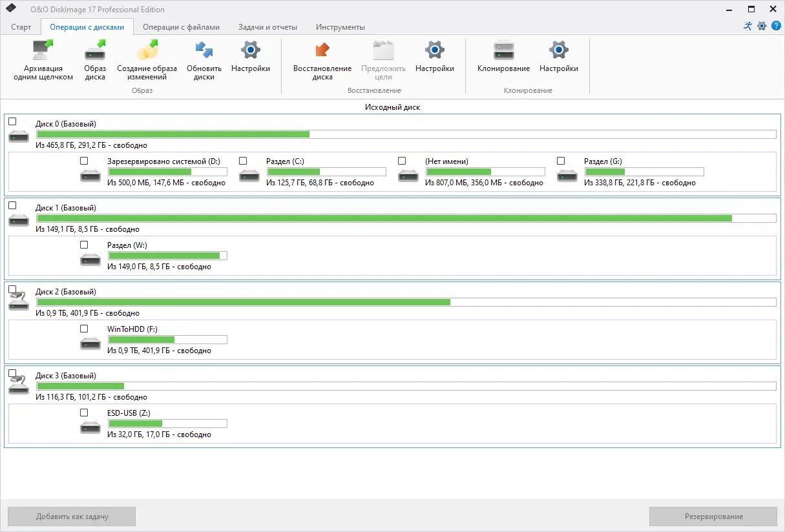Switch to the Старт tab
The width and height of the screenshot is (785, 532).
[x=21, y=27]
